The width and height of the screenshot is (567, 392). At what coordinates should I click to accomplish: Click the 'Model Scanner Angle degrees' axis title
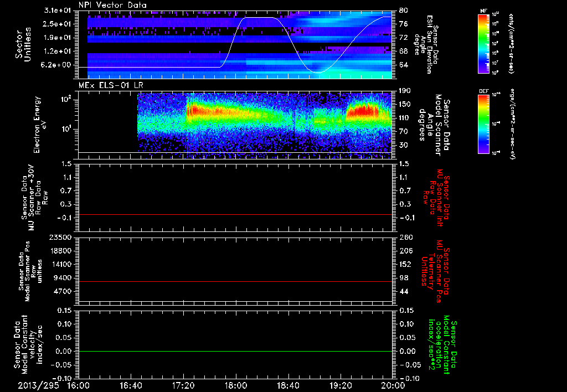[x=434, y=125]
